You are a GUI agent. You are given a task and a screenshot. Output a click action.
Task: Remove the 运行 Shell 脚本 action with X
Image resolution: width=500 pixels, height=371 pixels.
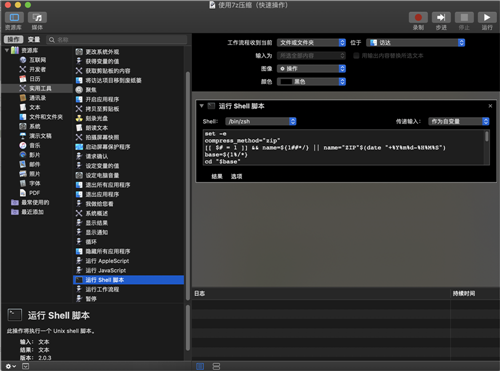[x=490, y=106]
